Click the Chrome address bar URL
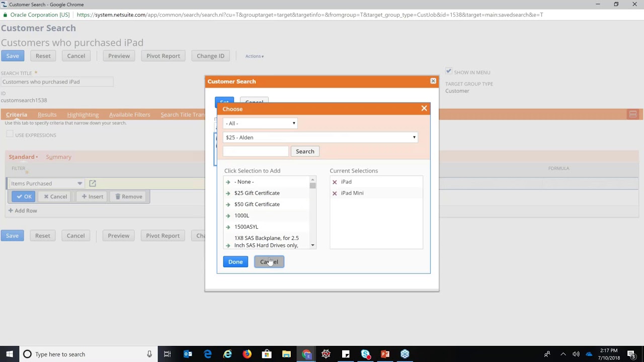The image size is (644, 362). pyautogui.click(x=309, y=15)
